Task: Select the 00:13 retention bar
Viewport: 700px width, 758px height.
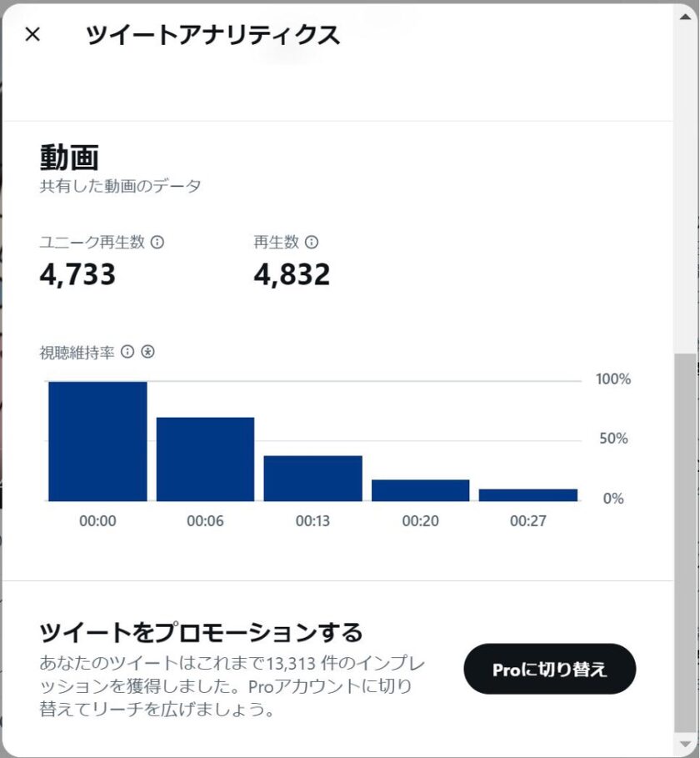Action: click(x=313, y=479)
